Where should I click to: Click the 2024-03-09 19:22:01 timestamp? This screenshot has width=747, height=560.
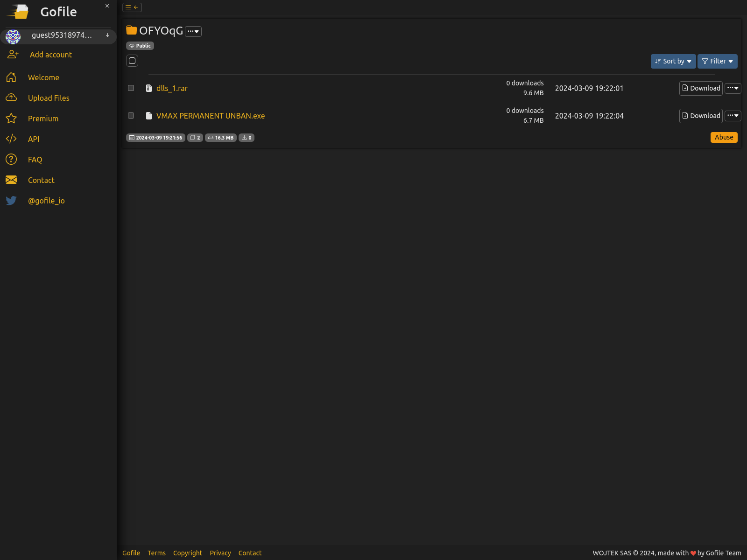point(589,88)
